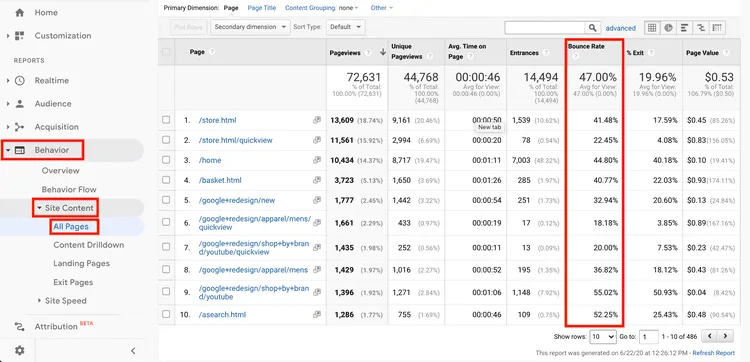750x362 pixels.
Task: Open Behavior Overview report
Action: point(60,171)
